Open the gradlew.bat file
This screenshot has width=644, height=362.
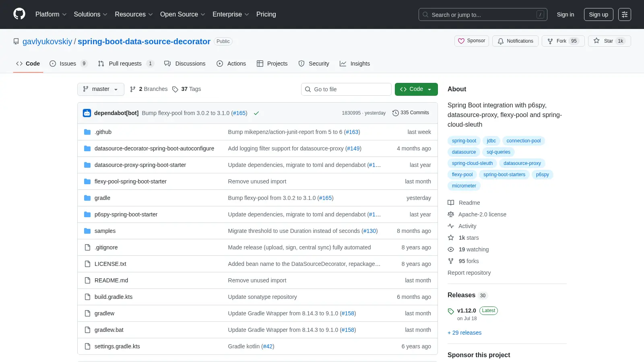(x=109, y=330)
